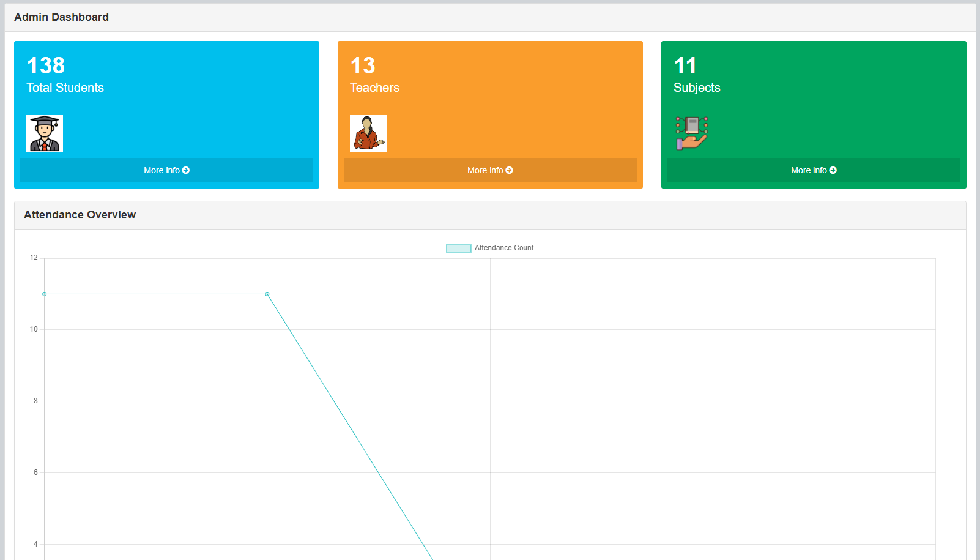Open More info for Total Students
Screen dimensions: 980x560
pos(166,170)
